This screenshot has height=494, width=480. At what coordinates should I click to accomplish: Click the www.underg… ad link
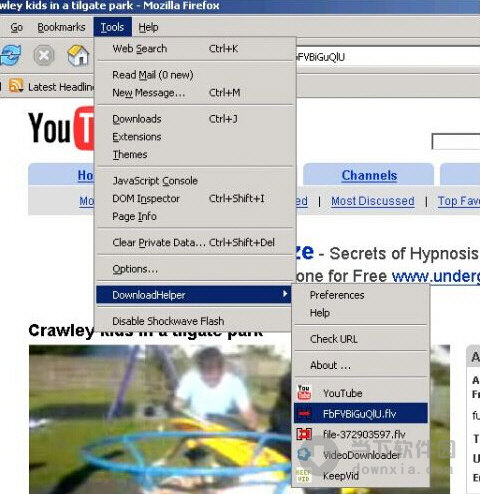pos(436,276)
